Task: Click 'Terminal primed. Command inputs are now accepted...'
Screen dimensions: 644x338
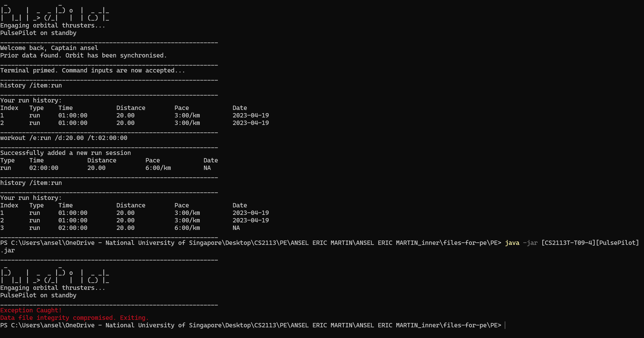Action: [93, 70]
